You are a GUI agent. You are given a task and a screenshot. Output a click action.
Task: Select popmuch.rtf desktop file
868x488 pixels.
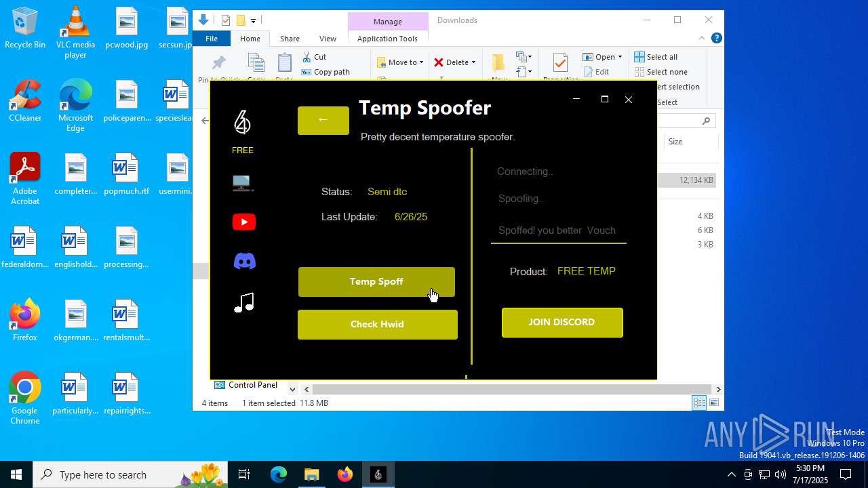[127, 174]
